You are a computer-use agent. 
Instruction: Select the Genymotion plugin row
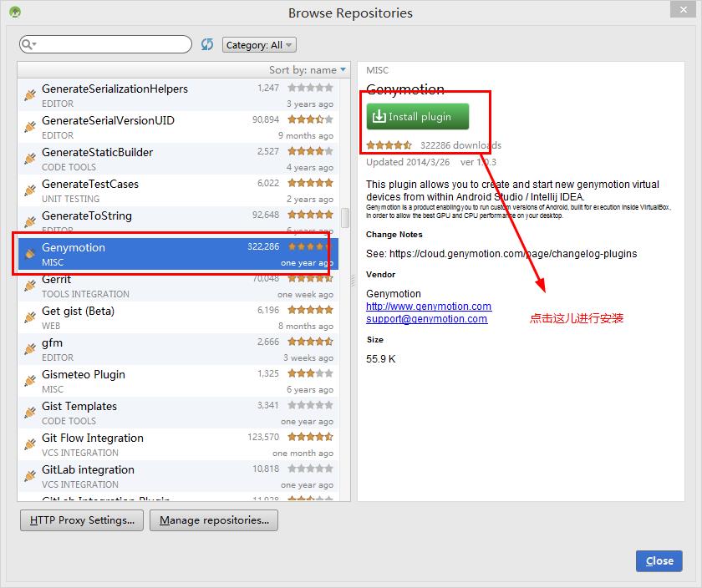click(178, 254)
